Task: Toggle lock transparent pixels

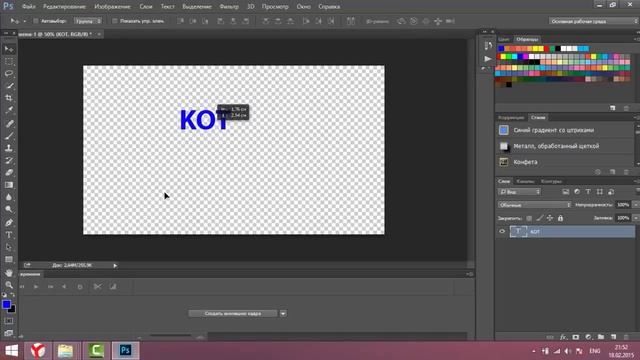Action: (x=529, y=218)
